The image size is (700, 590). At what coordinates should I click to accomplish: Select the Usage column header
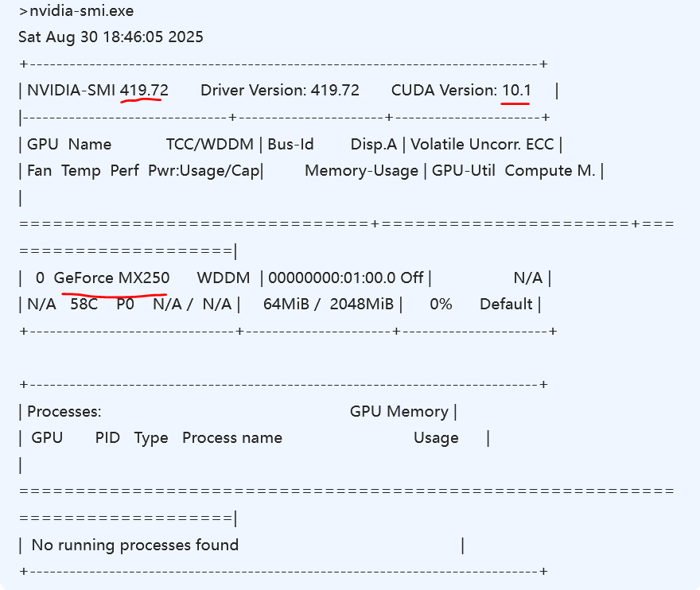coord(436,438)
